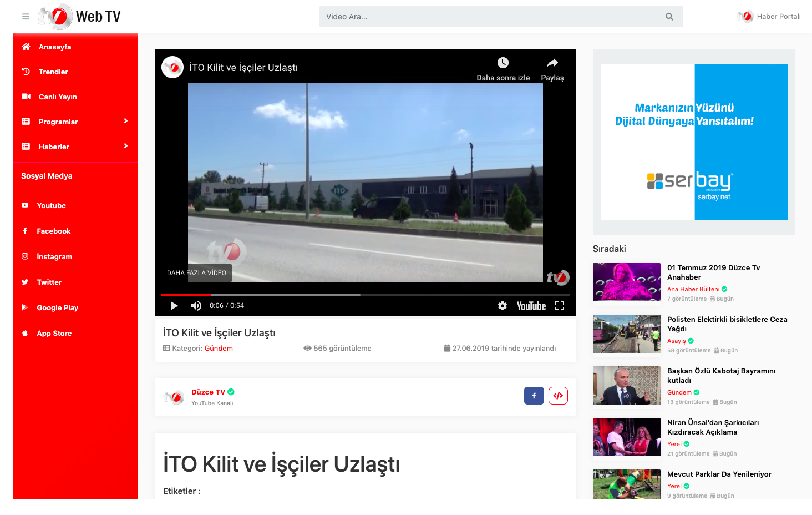Mute the video volume speaker

(x=196, y=306)
